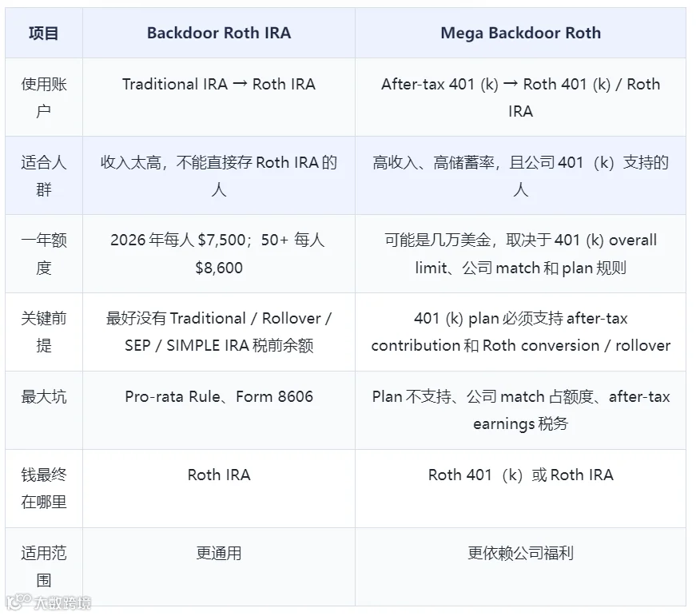Select the 钱最终在哪里 row label
The height and width of the screenshot is (616, 696).
[44, 489]
